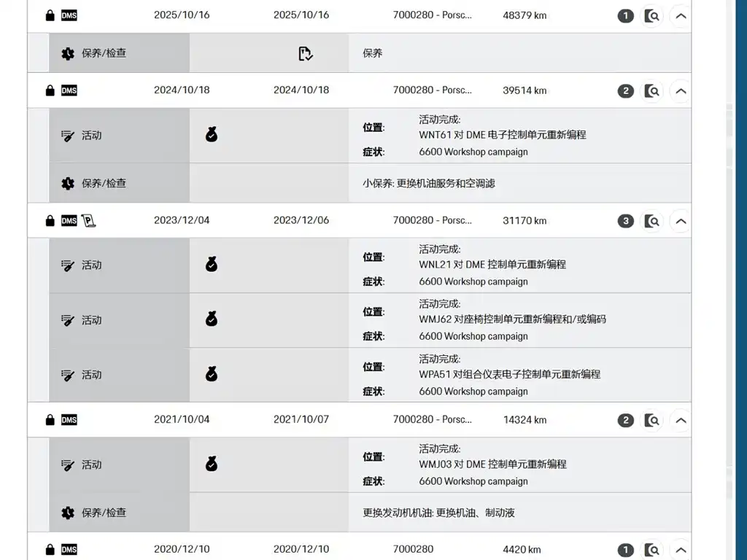Collapse the 2025/10/16 service entry
The width and height of the screenshot is (747, 560).
coord(681,16)
